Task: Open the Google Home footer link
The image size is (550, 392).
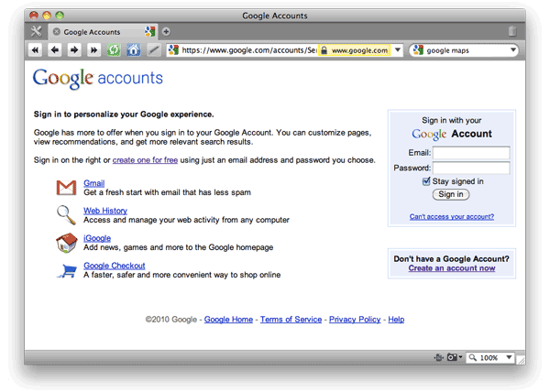Action: click(x=228, y=320)
